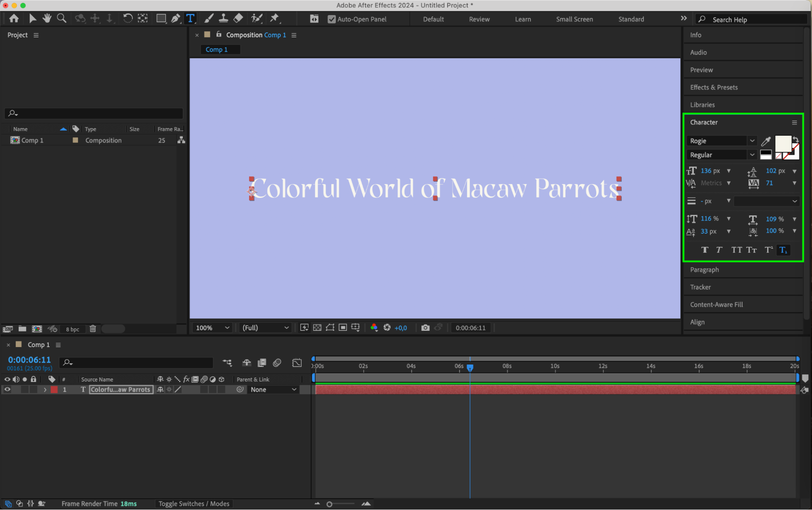Click Toggle Switches / Modes button
812x510 pixels.
coord(194,503)
